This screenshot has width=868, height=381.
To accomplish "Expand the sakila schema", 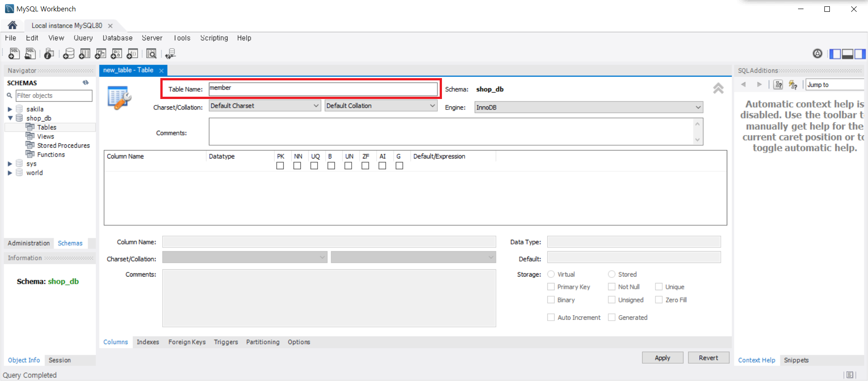I will point(10,109).
